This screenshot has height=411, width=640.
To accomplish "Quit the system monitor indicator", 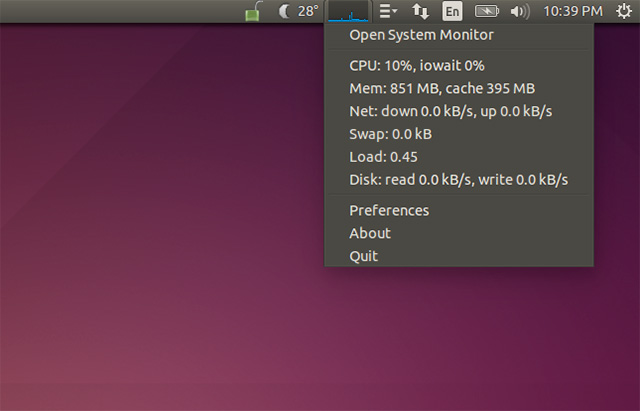I will coord(364,256).
